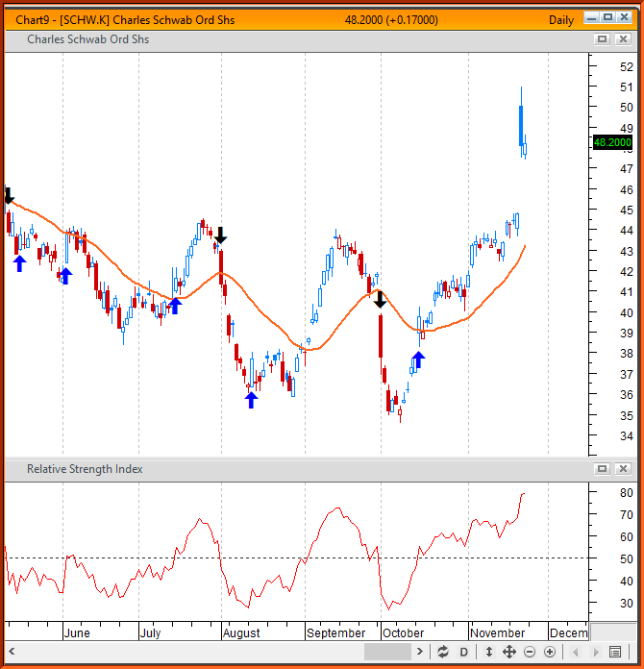Click the 48.2000 (+0.17000) quote text
This screenshot has width=644, height=669.
point(391,20)
